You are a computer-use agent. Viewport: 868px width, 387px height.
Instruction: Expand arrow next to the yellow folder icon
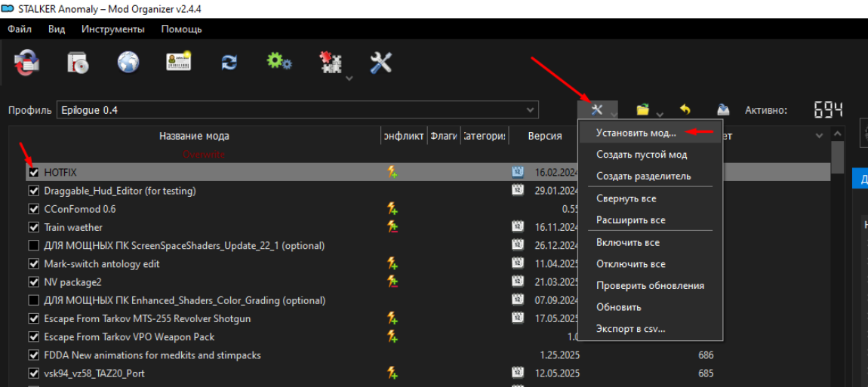tap(659, 115)
